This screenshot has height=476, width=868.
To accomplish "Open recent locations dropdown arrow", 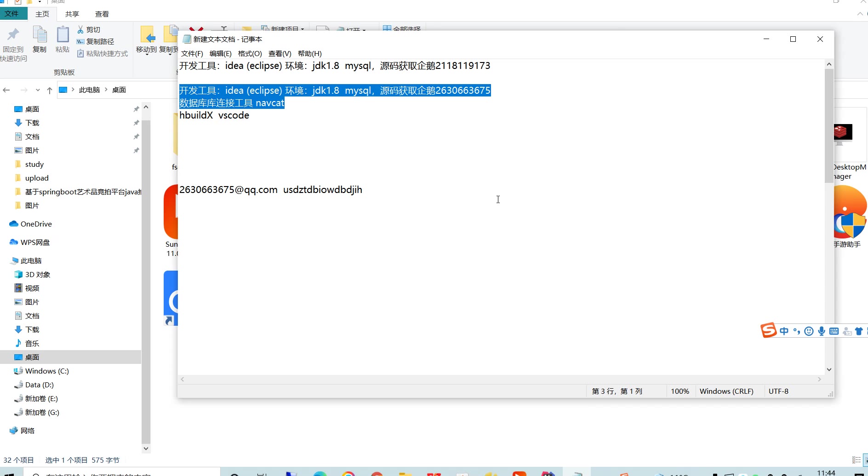I will [x=38, y=90].
